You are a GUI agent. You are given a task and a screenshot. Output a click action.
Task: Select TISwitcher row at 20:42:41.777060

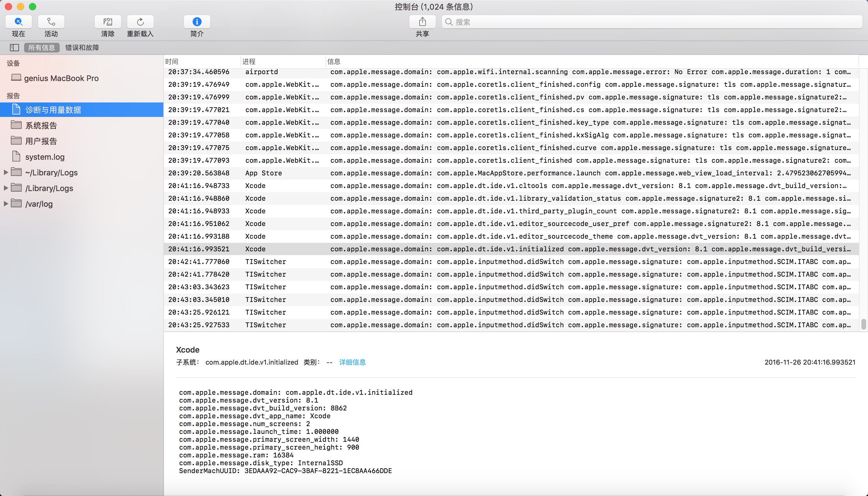[511, 262]
